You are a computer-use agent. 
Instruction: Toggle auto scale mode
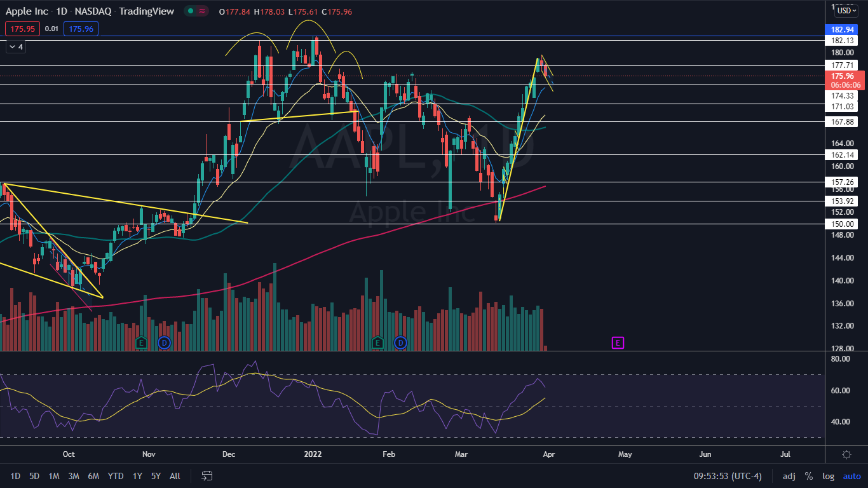[x=852, y=476]
